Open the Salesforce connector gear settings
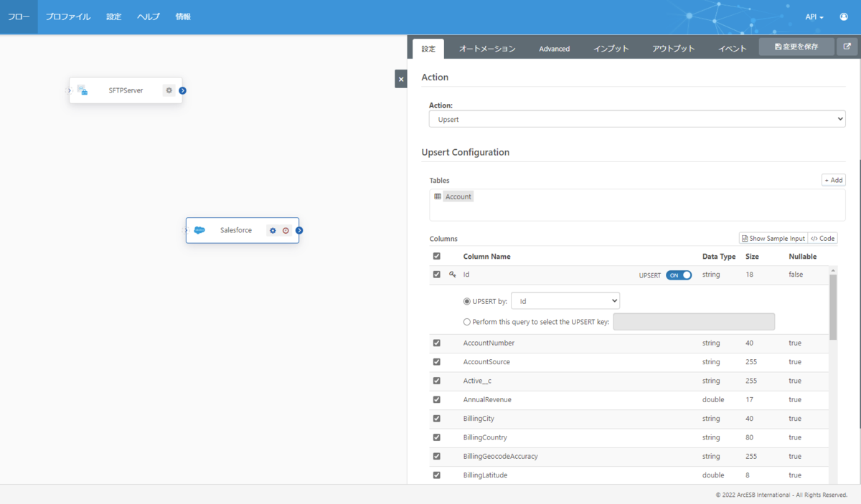Viewport: 861px width, 504px height. 273,230
